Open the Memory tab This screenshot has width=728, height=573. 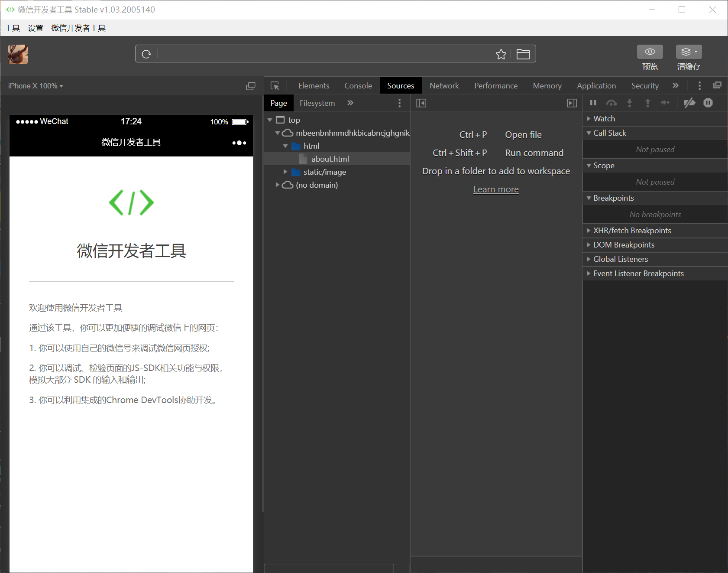pos(547,86)
